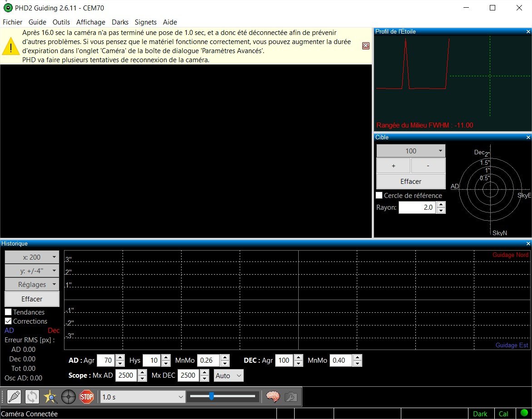Open the Réglages dropdown
Screen dimensions: 532x419
tap(32, 284)
